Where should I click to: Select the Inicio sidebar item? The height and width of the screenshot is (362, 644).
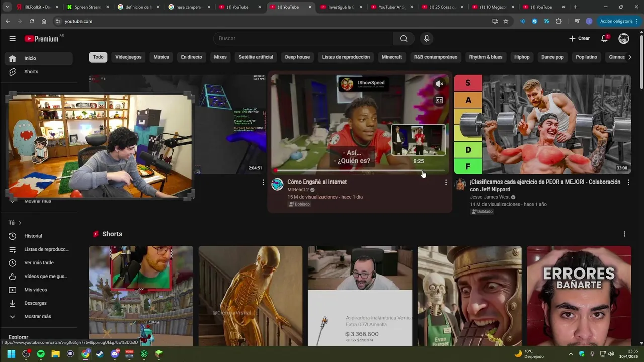click(38, 58)
